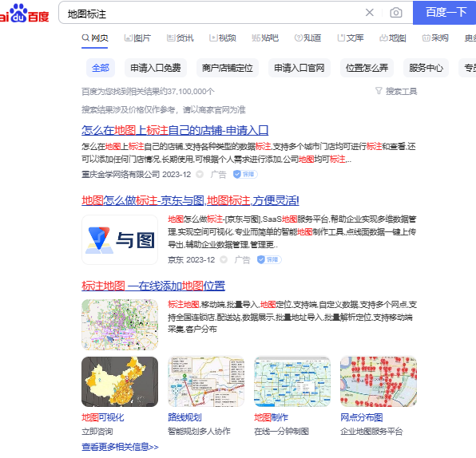Click 立即咨询 under 地图可视化
Image resolution: width=476 pixels, height=458 pixels.
tap(97, 432)
